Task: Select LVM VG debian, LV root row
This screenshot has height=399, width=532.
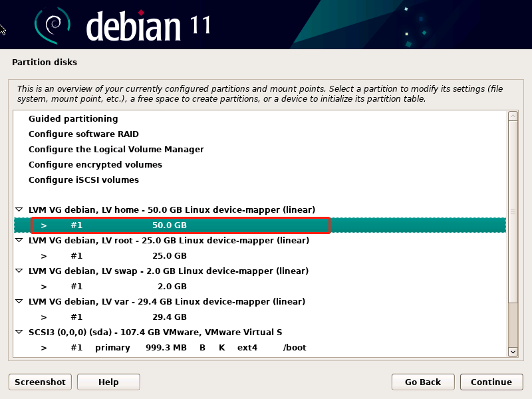Action: 260,240
